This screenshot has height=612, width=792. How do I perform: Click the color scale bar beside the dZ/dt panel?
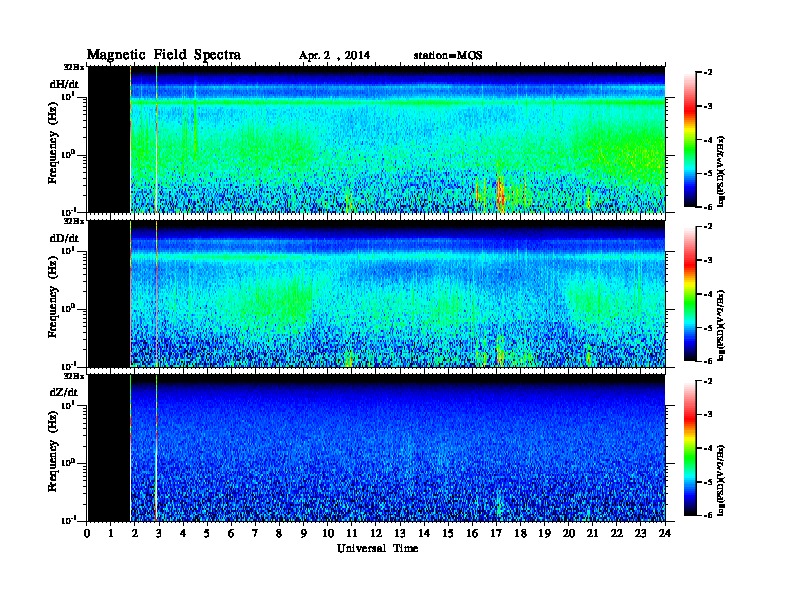pyautogui.click(x=690, y=448)
